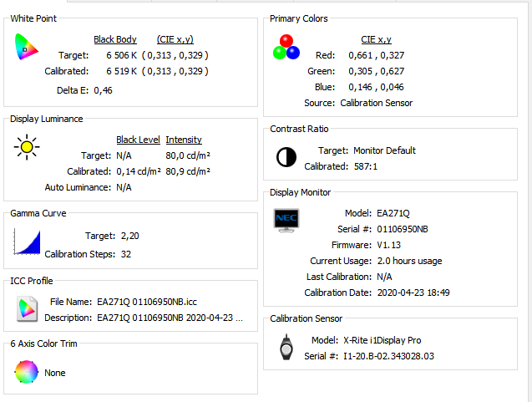Click the Gamma Curve graph icon
This screenshot has height=402, width=532.
(x=27, y=242)
